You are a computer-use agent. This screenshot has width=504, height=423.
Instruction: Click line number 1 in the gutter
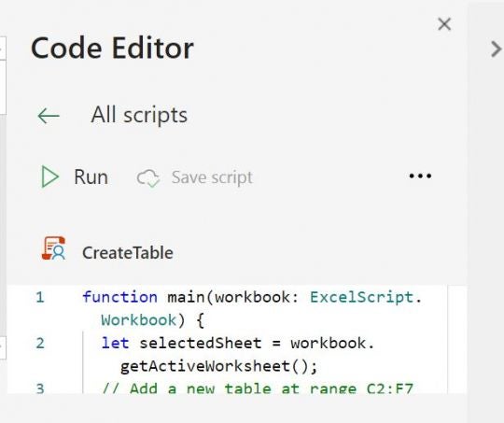[x=40, y=298]
